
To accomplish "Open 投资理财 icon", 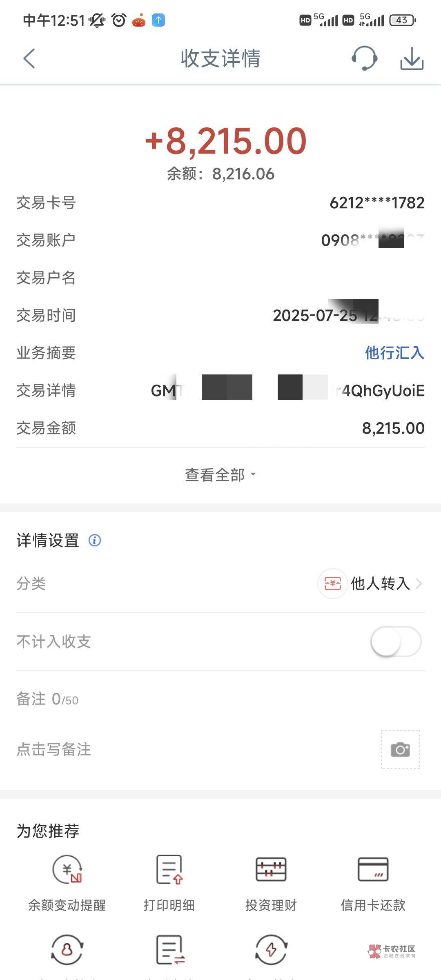I will tap(271, 869).
